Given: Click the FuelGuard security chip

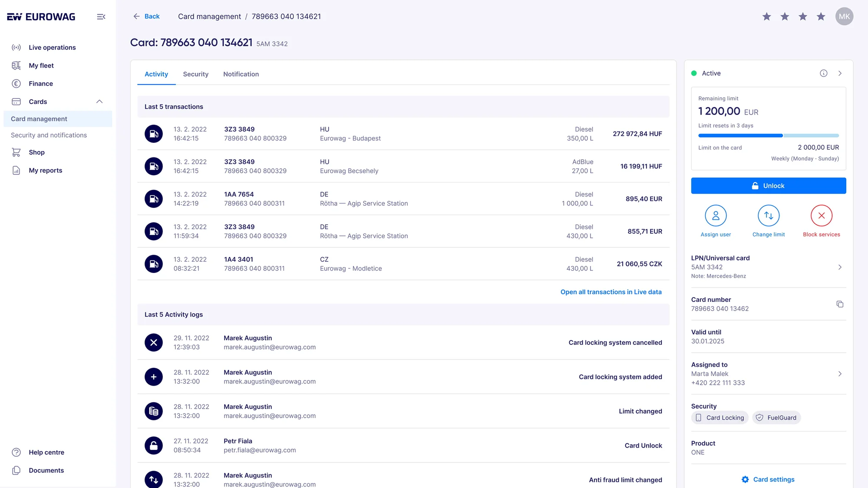Looking at the screenshot, I should 776,418.
